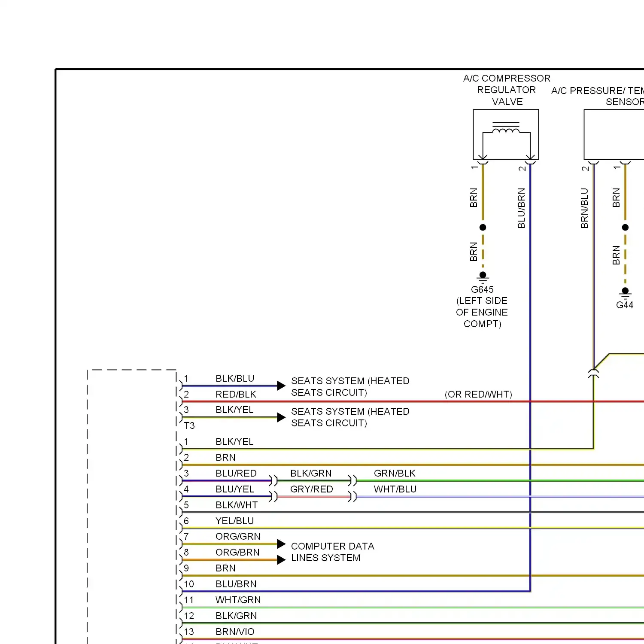The width and height of the screenshot is (644, 644).
Task: Click the ORG/BRN wire label
Action: 237,552
